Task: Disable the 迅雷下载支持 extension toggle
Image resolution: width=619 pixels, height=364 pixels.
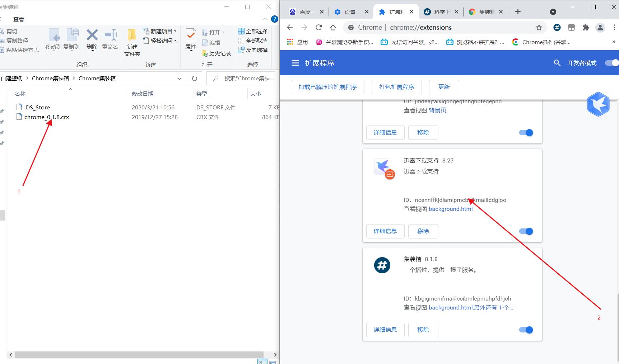Action: 526,231
